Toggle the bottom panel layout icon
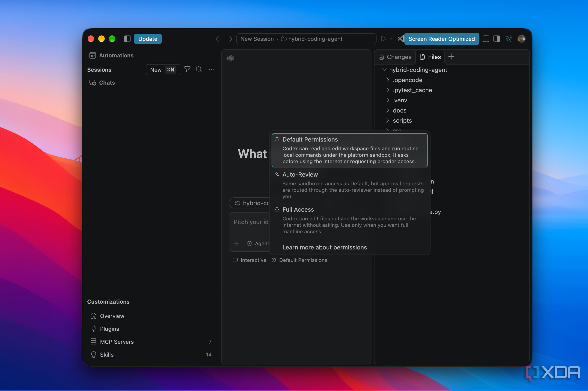The image size is (588, 391). [x=486, y=39]
